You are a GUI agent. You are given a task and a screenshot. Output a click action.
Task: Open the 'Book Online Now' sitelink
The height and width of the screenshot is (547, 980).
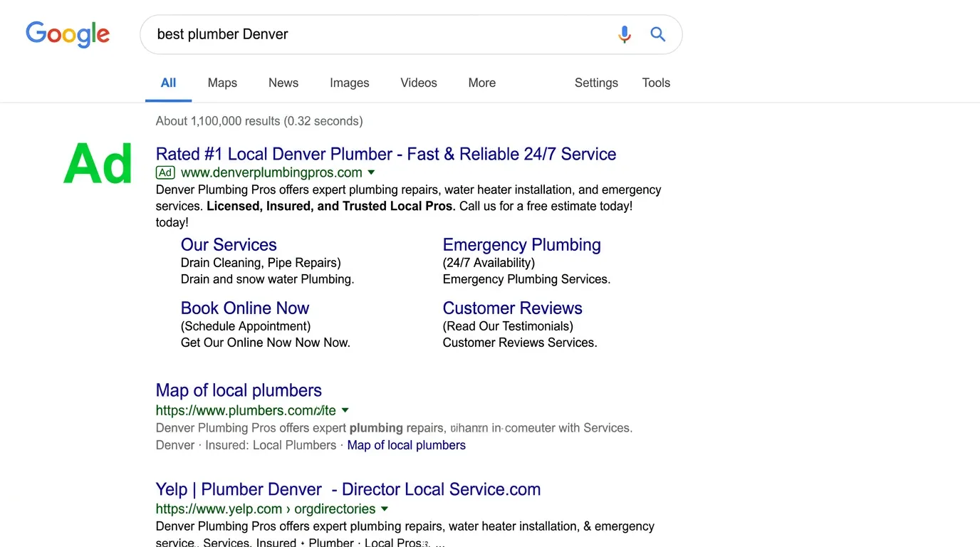click(245, 308)
